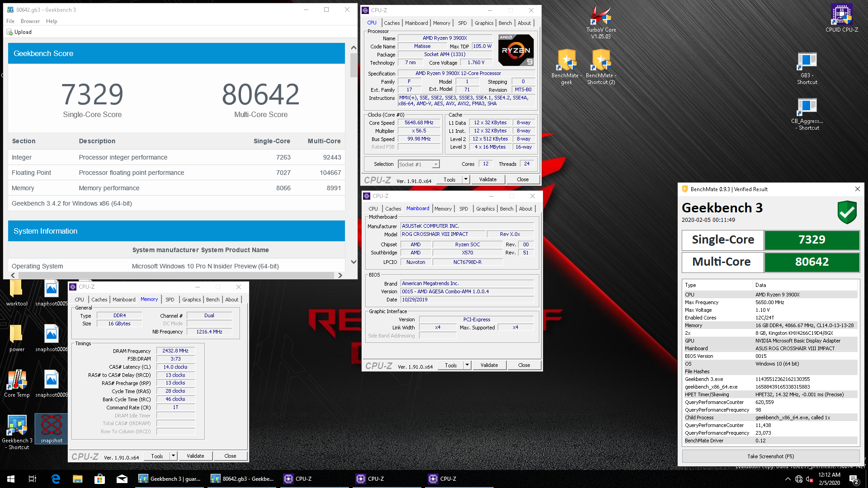Switch to Caches tab in top CPU-Z
Image resolution: width=868 pixels, height=488 pixels.
[392, 23]
